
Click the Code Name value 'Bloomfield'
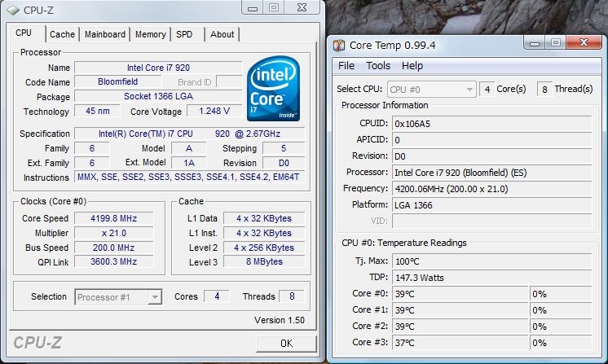pos(118,81)
